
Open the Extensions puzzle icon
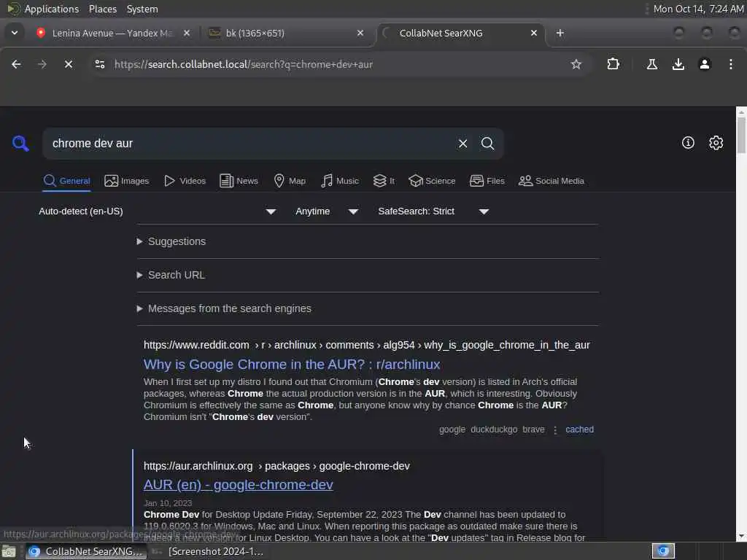(613, 64)
